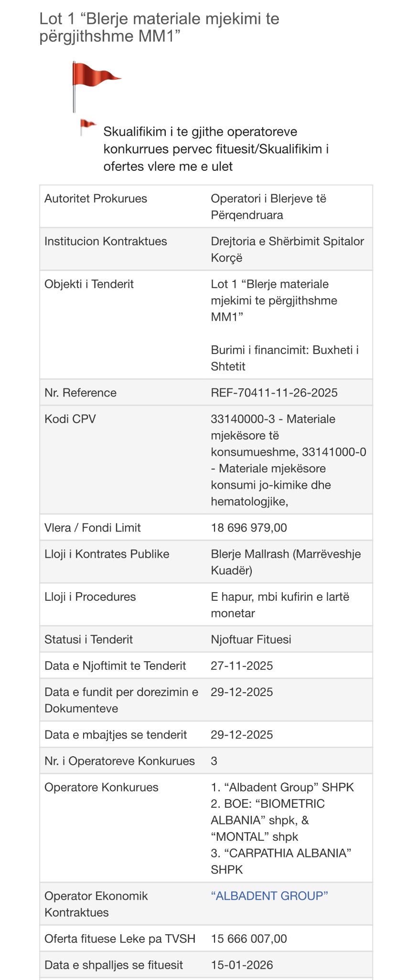
Task: Click tender announcement date 27-11-2025
Action: coord(242,666)
